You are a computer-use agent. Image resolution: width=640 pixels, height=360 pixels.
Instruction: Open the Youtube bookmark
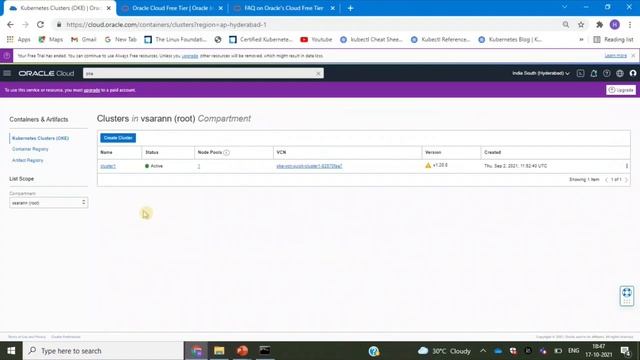tap(316, 40)
